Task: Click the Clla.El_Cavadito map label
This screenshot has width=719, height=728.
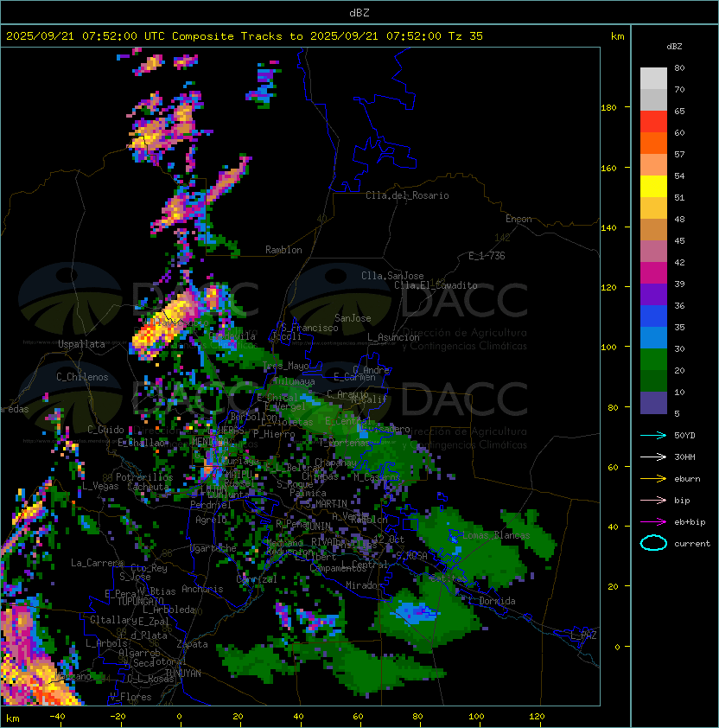Action: click(436, 285)
